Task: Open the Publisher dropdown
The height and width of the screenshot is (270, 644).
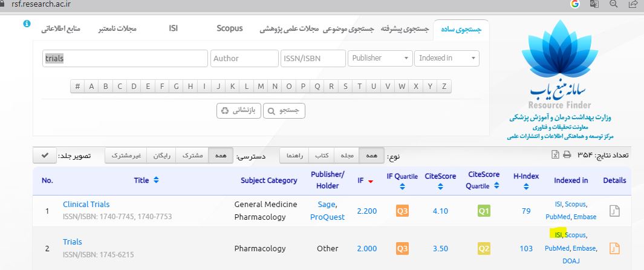Action: point(380,58)
